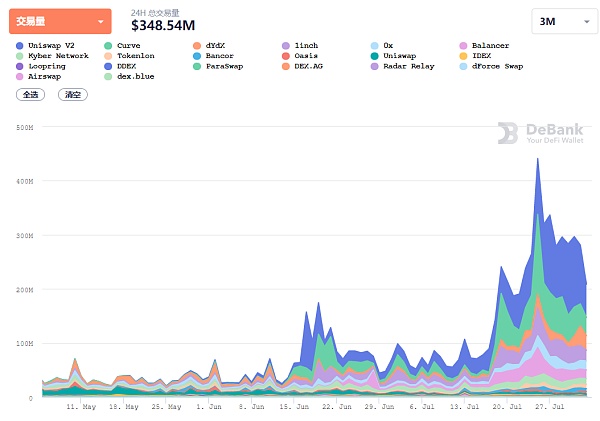Click the 全选 select-all button
This screenshot has width=600, height=421.
point(30,94)
